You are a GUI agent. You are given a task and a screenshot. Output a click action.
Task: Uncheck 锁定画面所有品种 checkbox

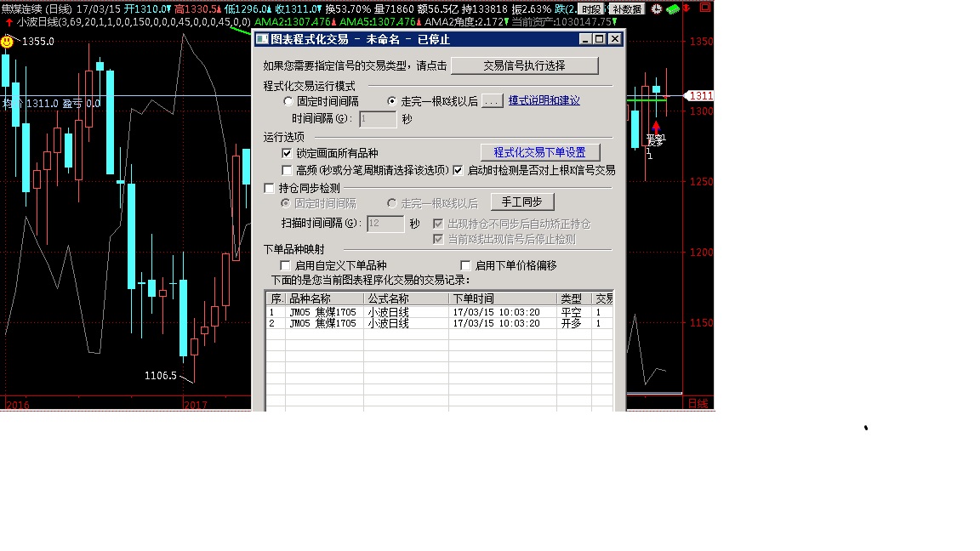[x=287, y=153]
